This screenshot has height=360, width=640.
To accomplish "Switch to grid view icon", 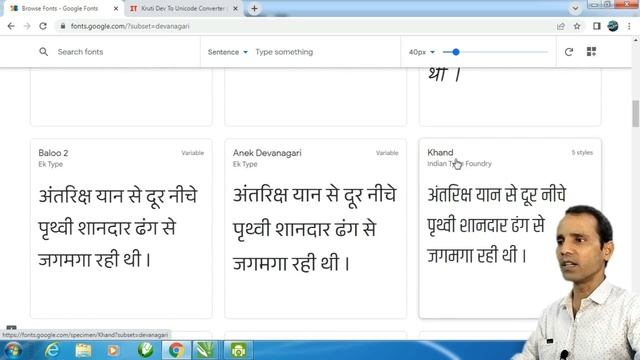I will click(x=591, y=51).
